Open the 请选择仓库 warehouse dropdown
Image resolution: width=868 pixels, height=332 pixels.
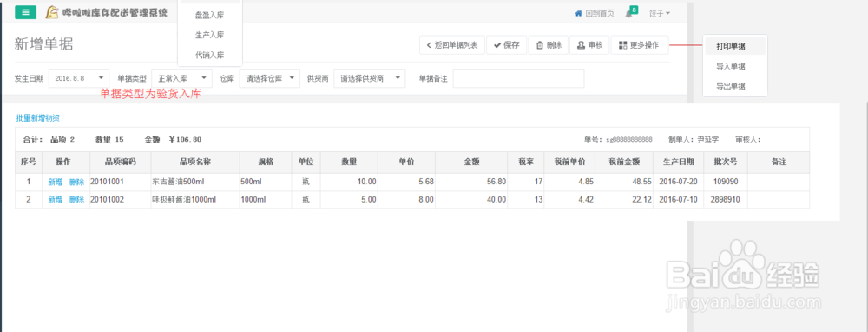pyautogui.click(x=270, y=79)
